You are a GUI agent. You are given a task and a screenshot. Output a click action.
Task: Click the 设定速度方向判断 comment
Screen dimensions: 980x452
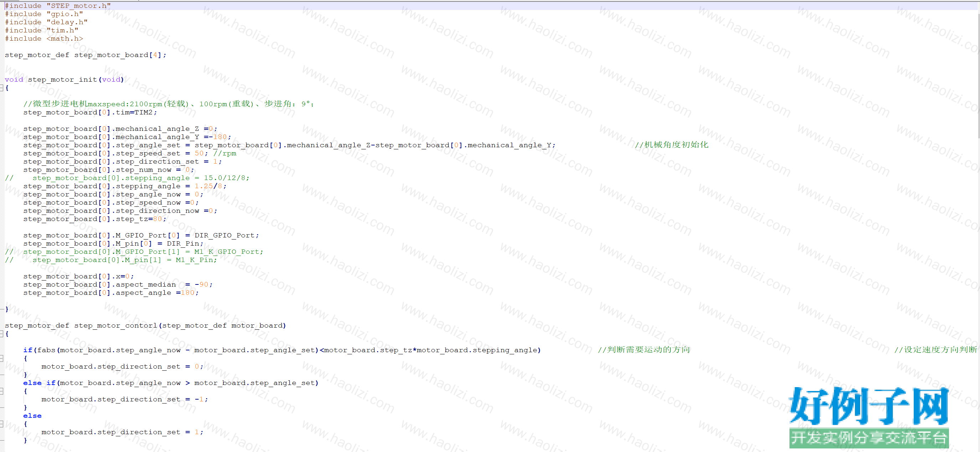tap(936, 350)
